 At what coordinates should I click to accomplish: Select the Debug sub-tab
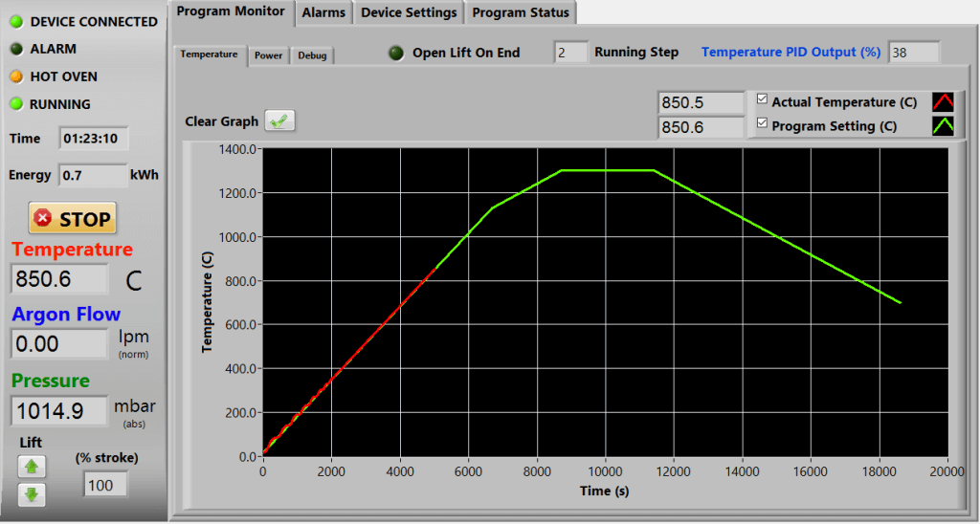(x=312, y=55)
